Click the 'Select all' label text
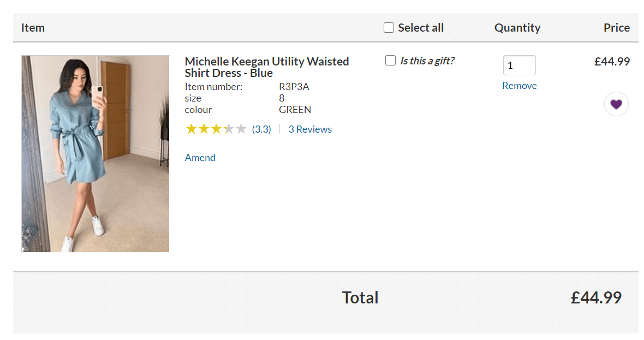Image resolution: width=644 pixels, height=340 pixels. 421,27
